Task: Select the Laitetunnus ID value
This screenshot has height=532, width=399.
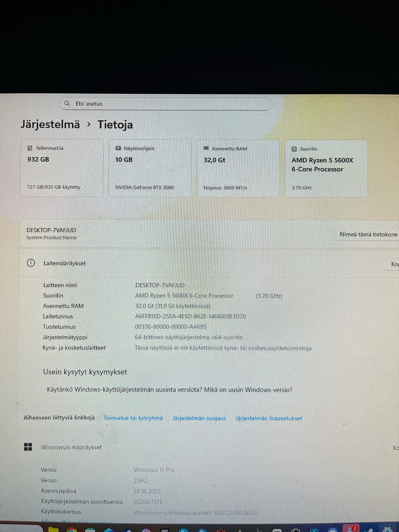Action: (x=190, y=316)
